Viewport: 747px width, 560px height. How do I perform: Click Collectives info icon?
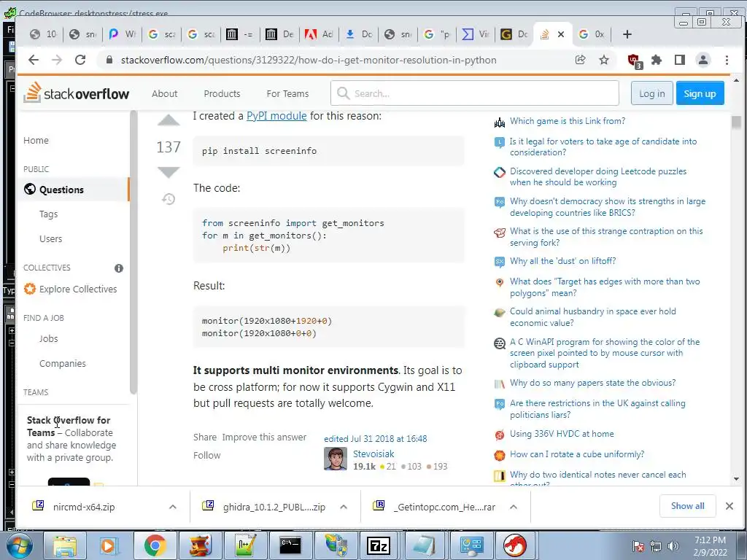click(x=119, y=268)
